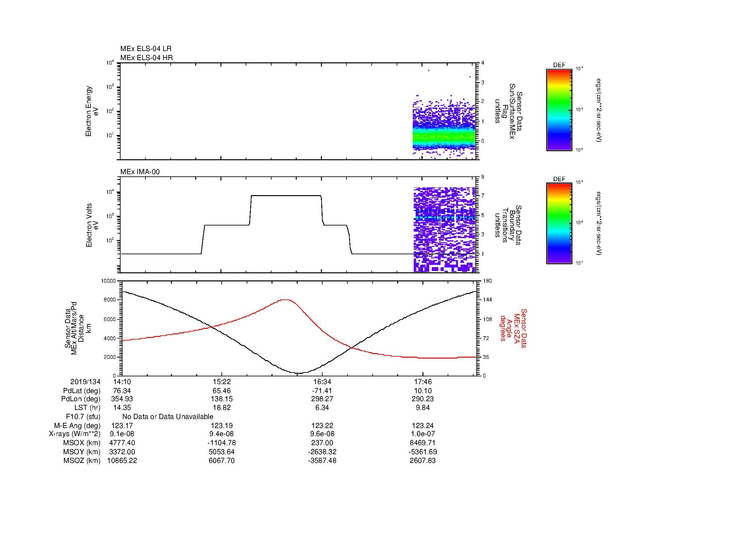Click the MSOZ value -3587.48
This screenshot has height=534, width=756.
[x=322, y=461]
